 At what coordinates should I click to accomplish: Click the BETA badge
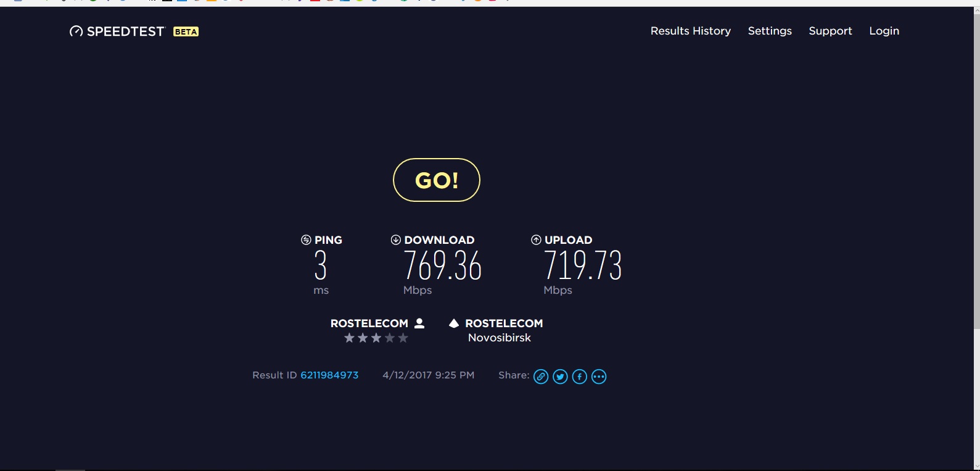(x=186, y=31)
